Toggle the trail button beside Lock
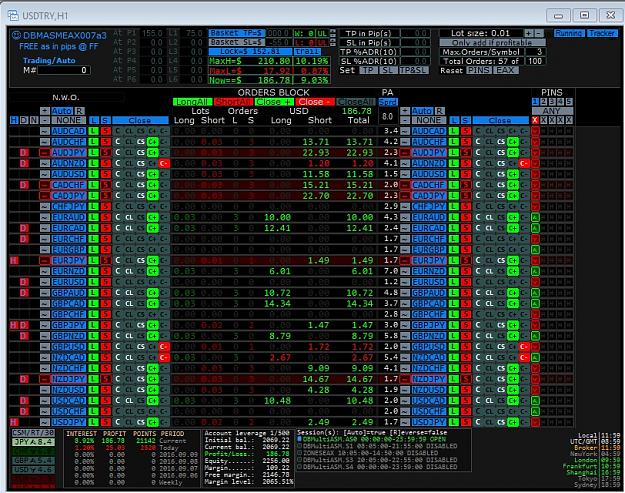The width and height of the screenshot is (625, 493). coord(307,51)
